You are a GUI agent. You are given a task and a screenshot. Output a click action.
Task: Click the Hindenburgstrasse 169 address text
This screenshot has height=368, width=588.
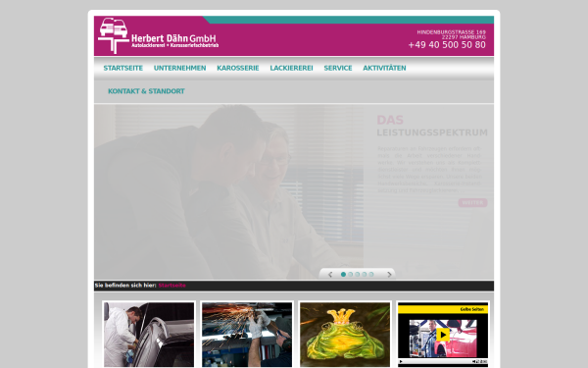(451, 32)
